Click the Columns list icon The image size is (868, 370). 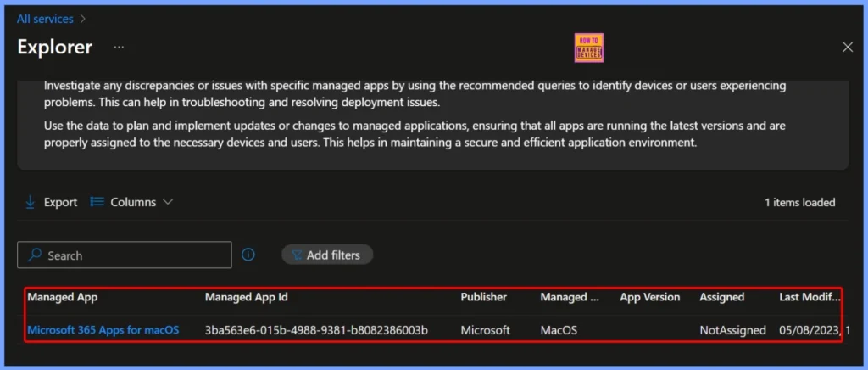pos(97,202)
